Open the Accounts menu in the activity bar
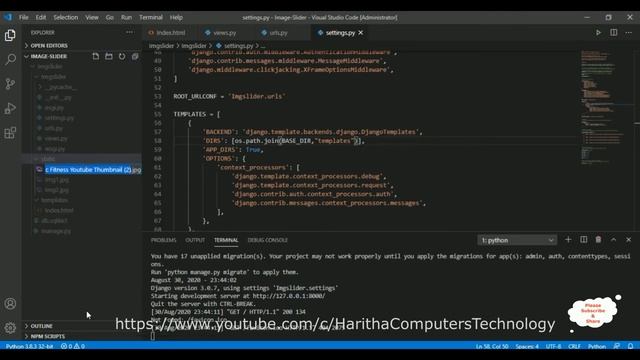 10,304
